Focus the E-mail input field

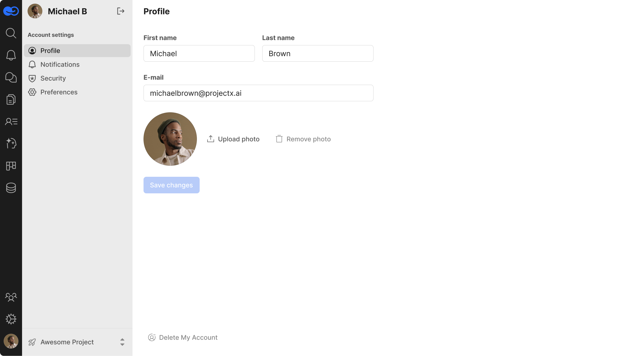click(x=258, y=93)
